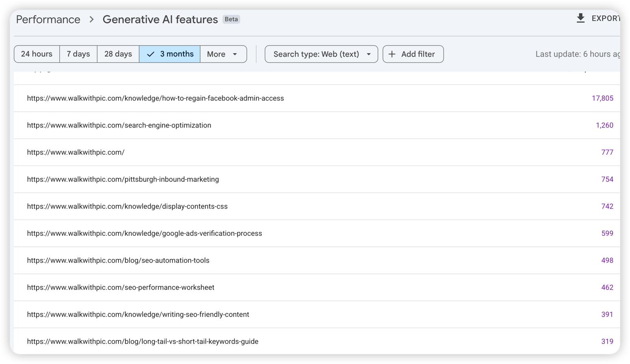Viewport: 630px width, 364px height.
Task: Click the plus icon in Add filter
Action: (392, 54)
